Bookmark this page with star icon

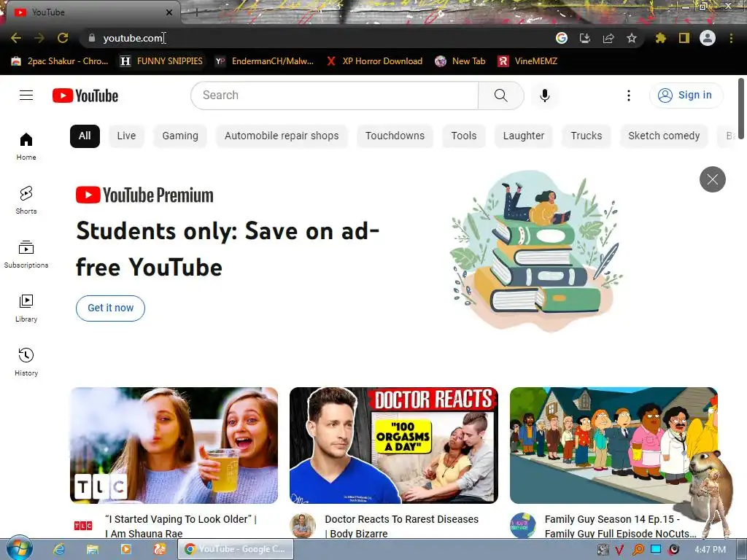tap(632, 38)
